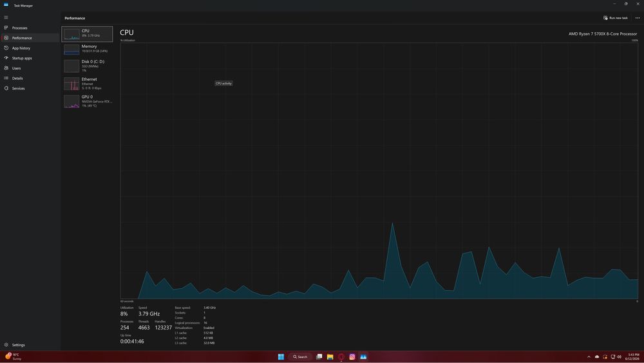This screenshot has height=363, width=644.
Task: Click the 3.79 GHz speed value
Action: click(x=149, y=313)
